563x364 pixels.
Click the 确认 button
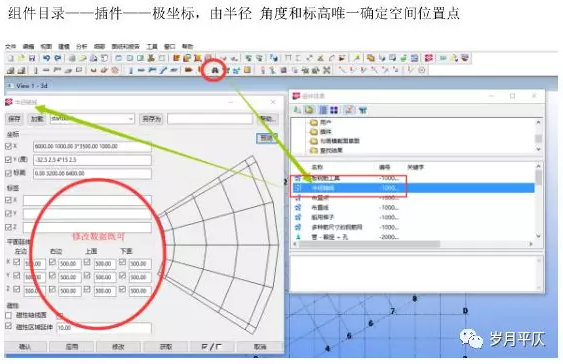[x=25, y=347]
